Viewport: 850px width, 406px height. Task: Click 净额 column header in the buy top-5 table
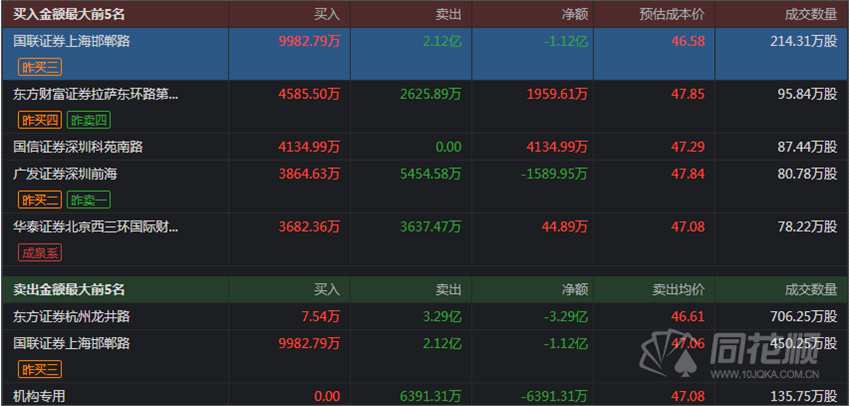pos(575,15)
